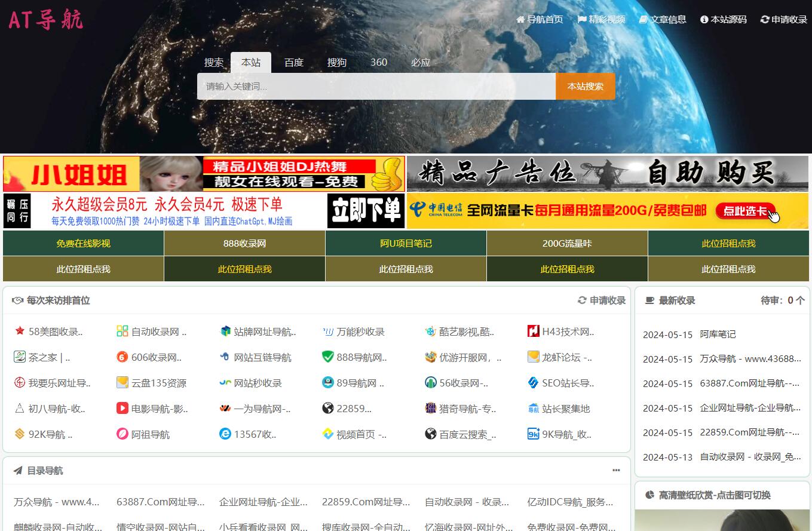Open the 申请收录 link in 每次来访排首位 panel
The height and width of the screenshot is (531, 812).
point(602,300)
